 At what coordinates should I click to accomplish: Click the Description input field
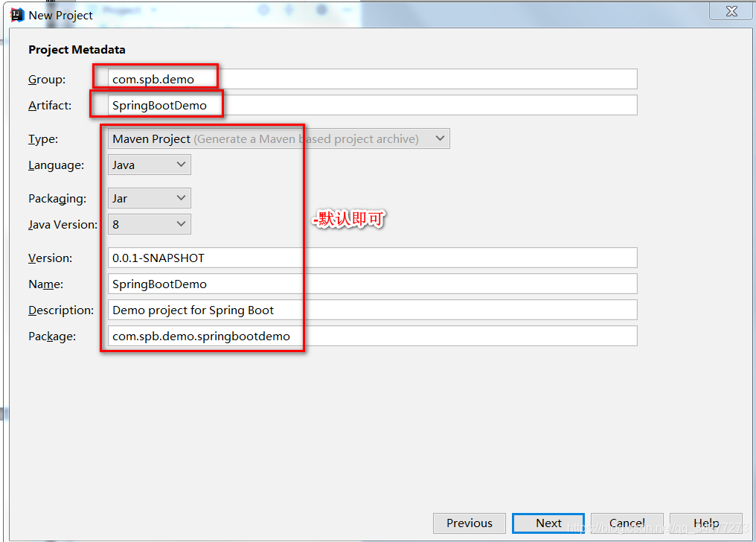tap(372, 310)
